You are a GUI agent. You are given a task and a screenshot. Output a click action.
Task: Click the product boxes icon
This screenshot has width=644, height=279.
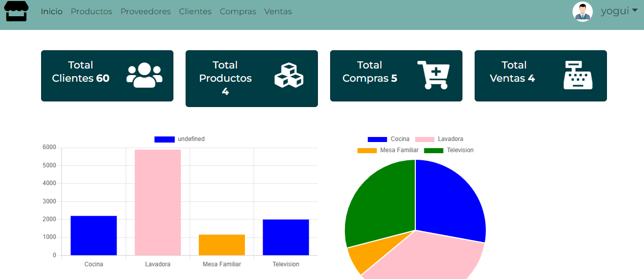pyautogui.click(x=289, y=75)
